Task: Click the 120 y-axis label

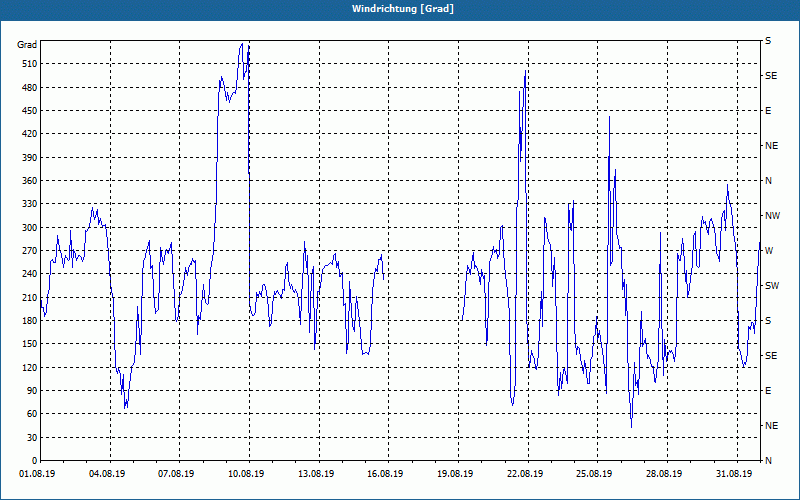Action: point(30,367)
